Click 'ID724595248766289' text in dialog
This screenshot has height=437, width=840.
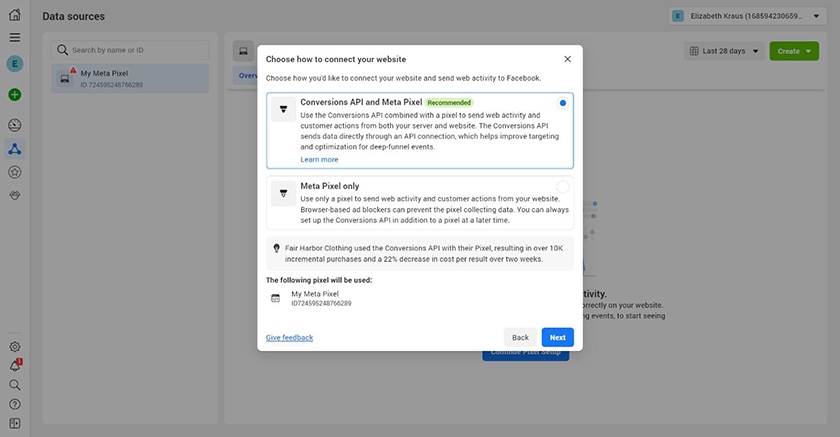click(321, 303)
